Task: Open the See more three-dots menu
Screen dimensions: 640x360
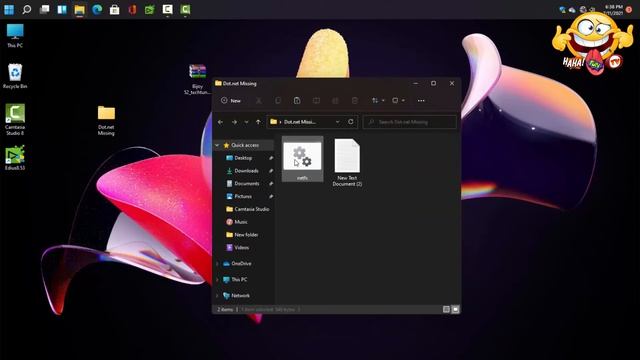Action: (x=421, y=100)
